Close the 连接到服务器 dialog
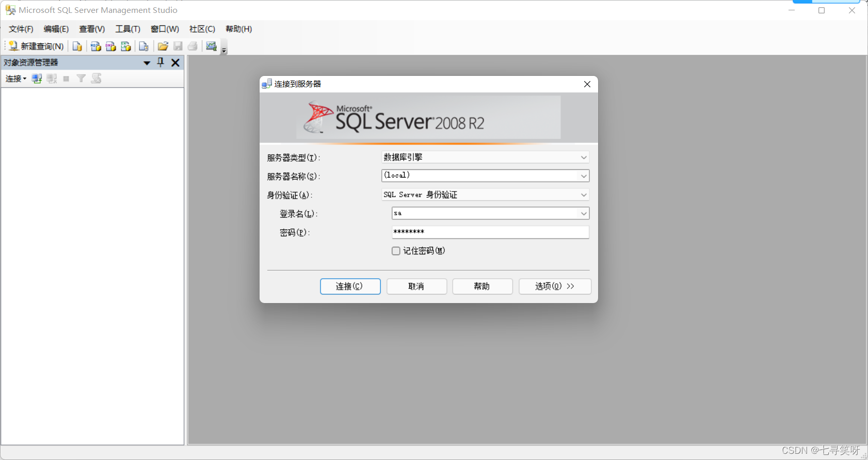The height and width of the screenshot is (460, 868). (587, 84)
